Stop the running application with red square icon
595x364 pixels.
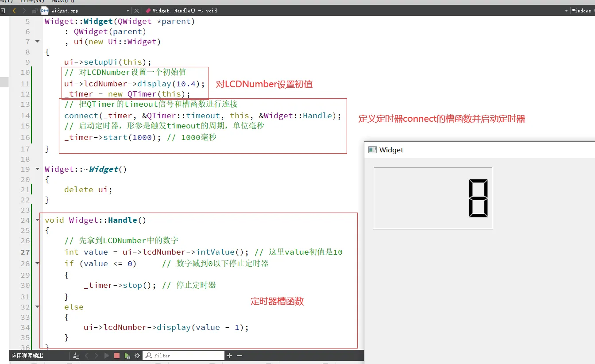click(x=116, y=355)
